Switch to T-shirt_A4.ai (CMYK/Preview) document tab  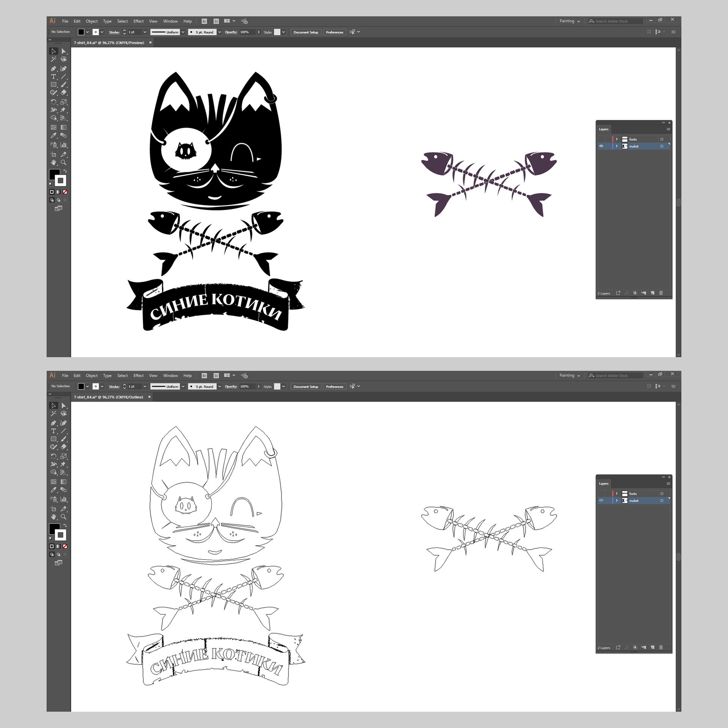pos(109,43)
